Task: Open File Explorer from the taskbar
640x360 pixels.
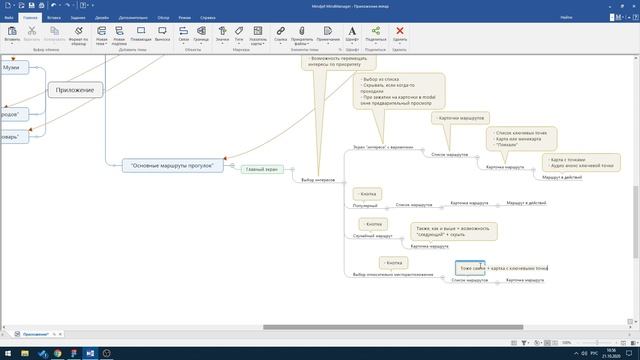Action: point(25,353)
